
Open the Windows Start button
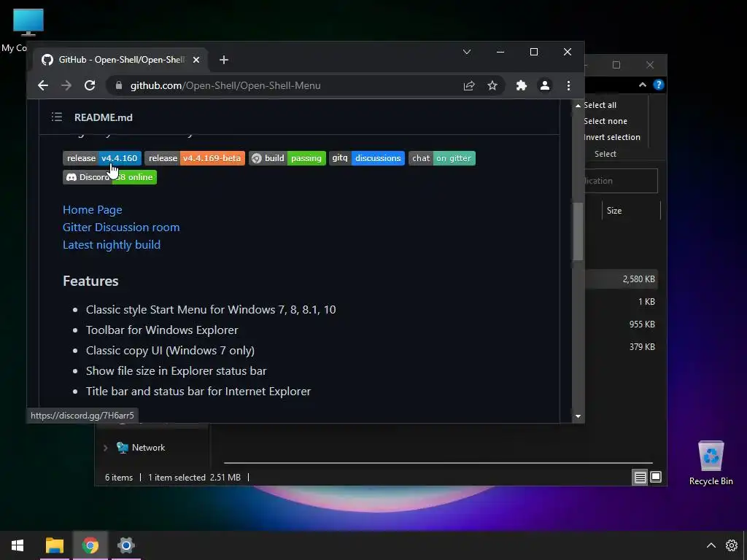[18, 545]
